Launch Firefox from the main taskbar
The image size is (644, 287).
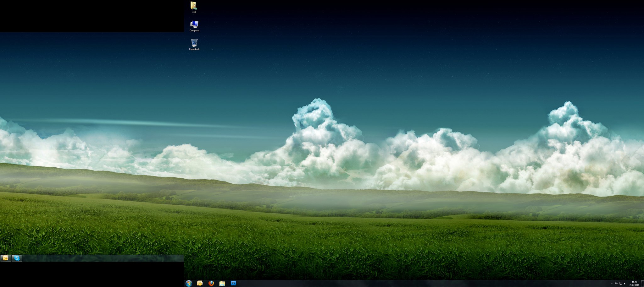coord(211,284)
